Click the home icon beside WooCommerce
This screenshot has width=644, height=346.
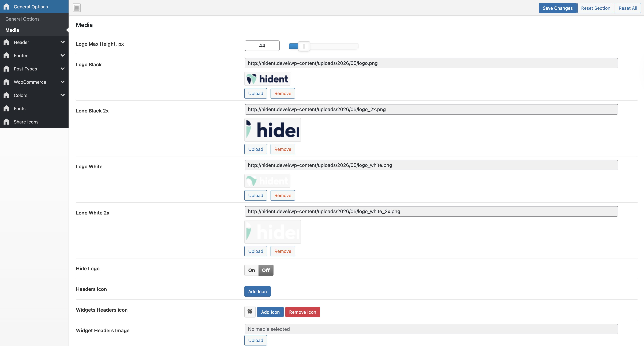coord(6,82)
